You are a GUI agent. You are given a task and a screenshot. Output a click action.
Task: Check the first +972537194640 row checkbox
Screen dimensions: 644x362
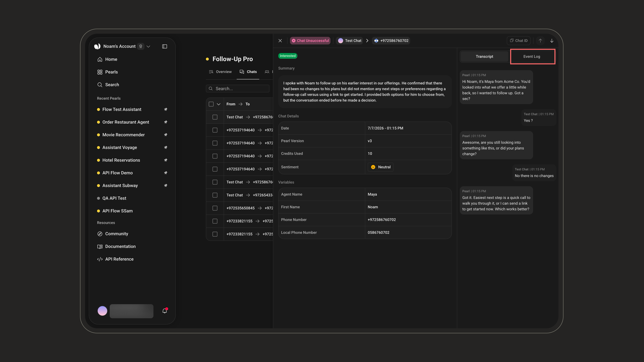point(215,130)
